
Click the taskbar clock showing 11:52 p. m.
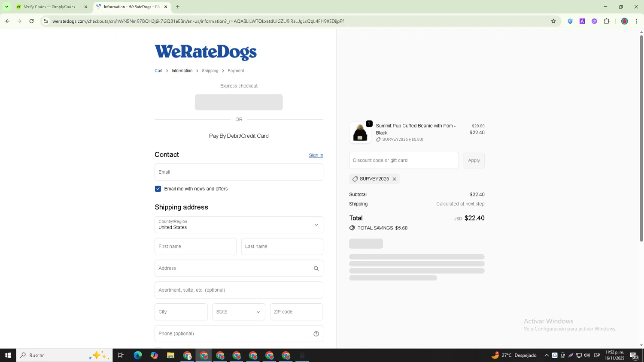614,355
